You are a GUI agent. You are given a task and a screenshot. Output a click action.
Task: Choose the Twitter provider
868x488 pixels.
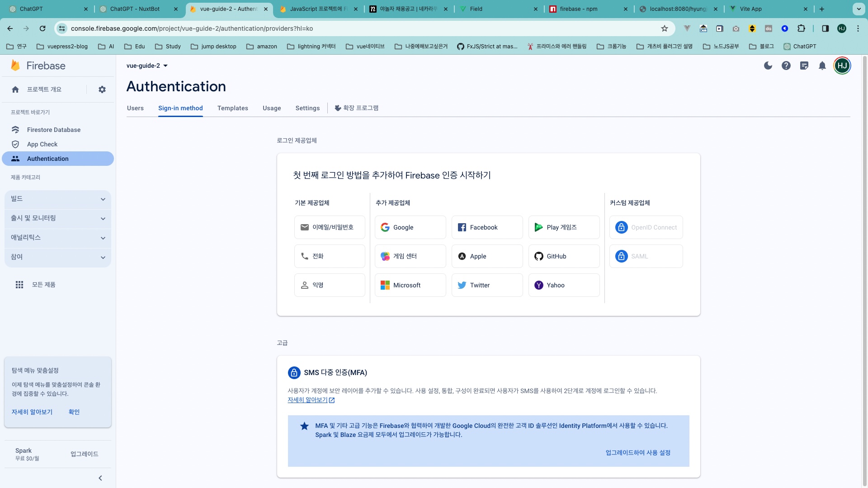[487, 285]
